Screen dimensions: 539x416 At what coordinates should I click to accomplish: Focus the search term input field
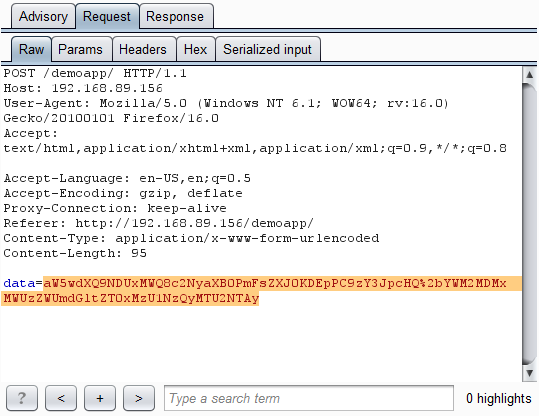309,398
